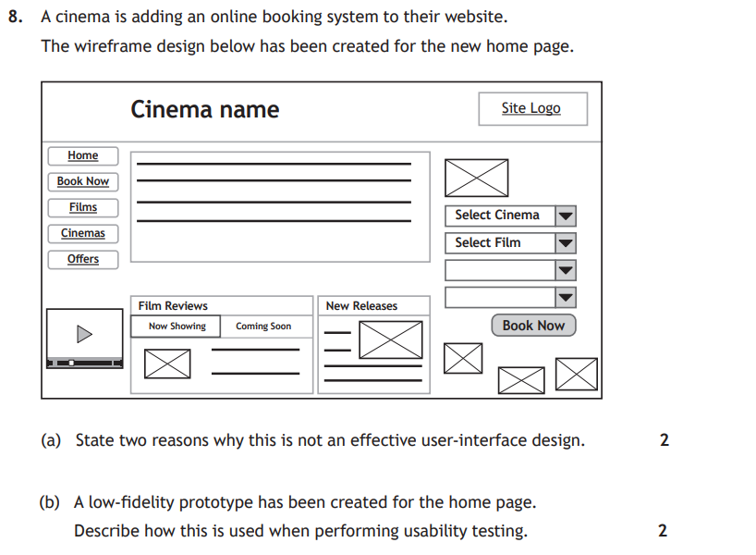Expand the Select Film dropdown

pyautogui.click(x=566, y=243)
